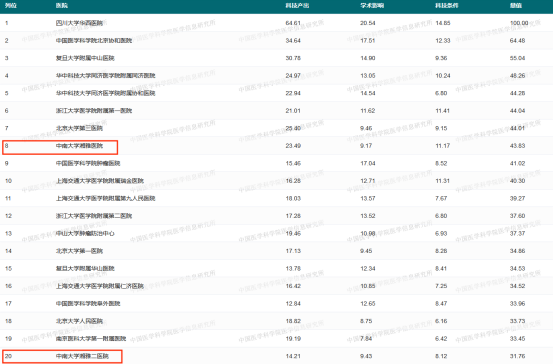Select the highlighted 中南大学湘雅医院 row name
Screen dimensions: 553x364
pos(79,146)
